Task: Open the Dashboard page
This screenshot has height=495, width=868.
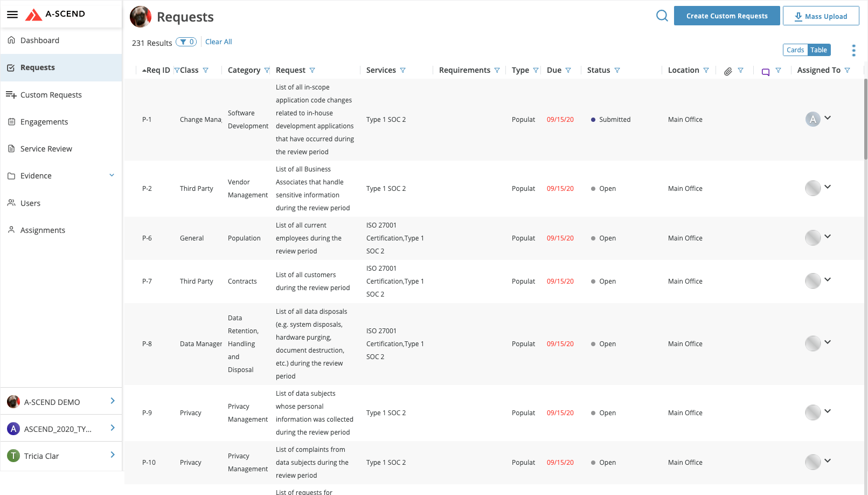Action: (40, 40)
